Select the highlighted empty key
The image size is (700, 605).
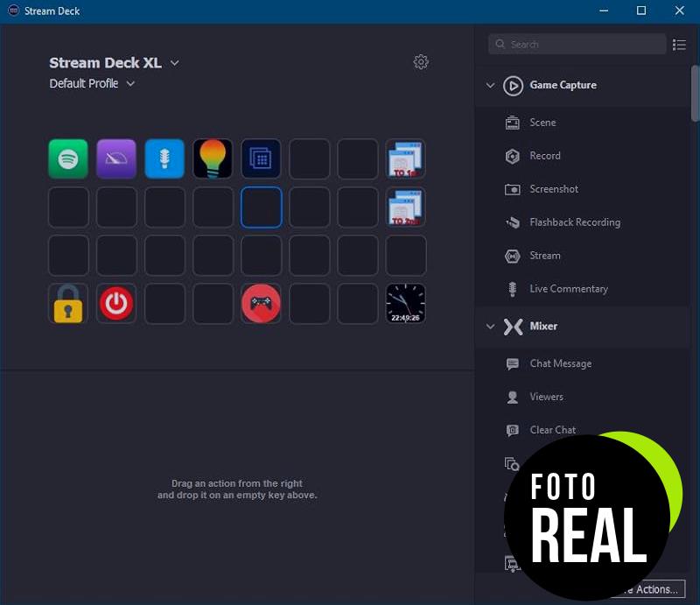(x=261, y=208)
